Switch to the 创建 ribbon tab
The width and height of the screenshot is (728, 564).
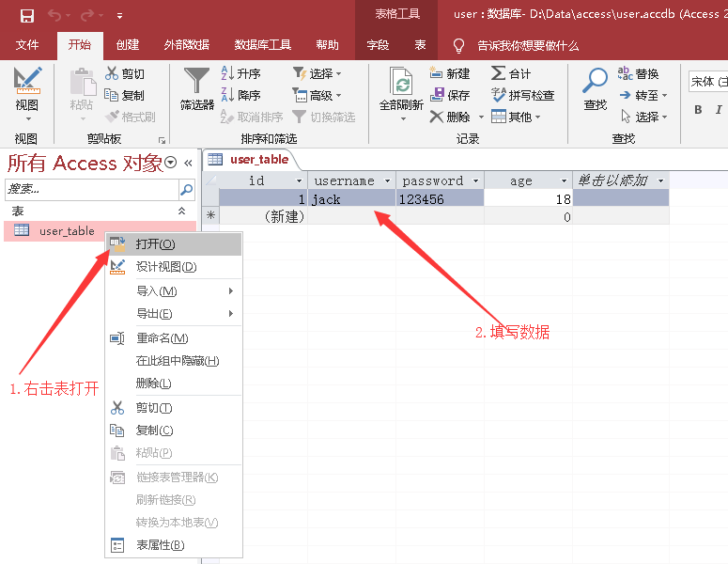[x=128, y=45]
